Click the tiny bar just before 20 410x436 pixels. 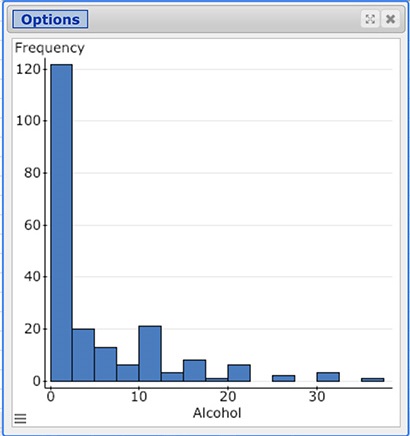click(x=217, y=380)
